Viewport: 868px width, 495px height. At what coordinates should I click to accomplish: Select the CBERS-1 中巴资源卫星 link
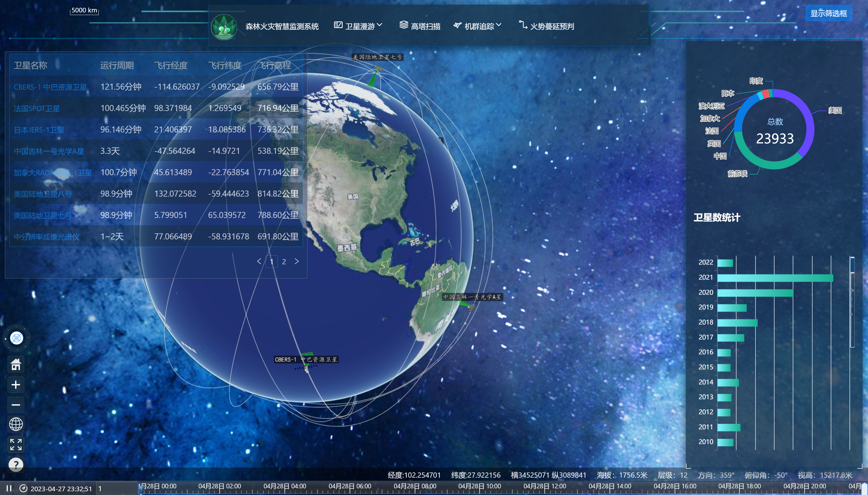50,87
